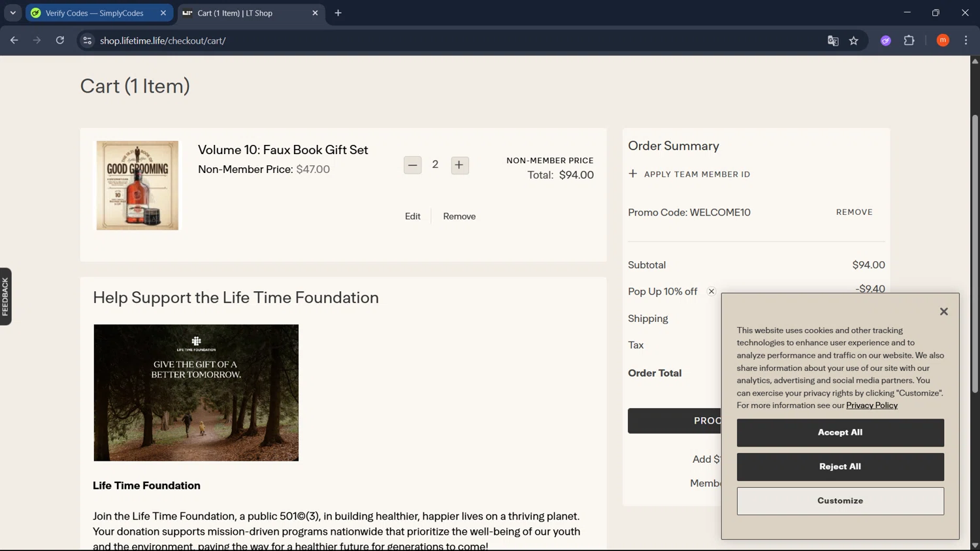Viewport: 980px width, 551px height.
Task: Expand Apply Team Member ID
Action: [x=689, y=174]
